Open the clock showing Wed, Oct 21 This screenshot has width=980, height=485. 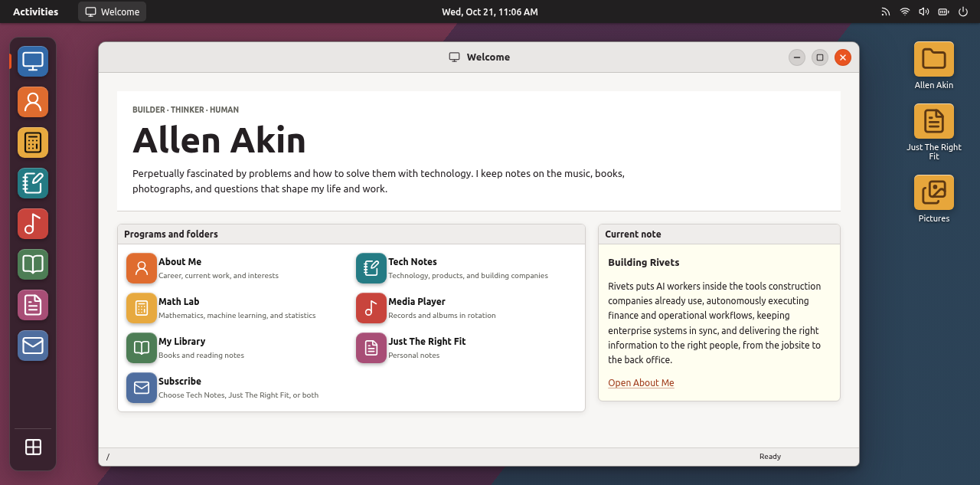coord(490,11)
